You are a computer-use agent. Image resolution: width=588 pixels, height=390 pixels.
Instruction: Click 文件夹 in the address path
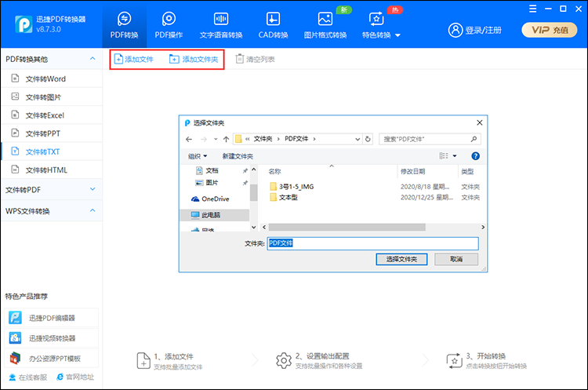tap(263, 139)
